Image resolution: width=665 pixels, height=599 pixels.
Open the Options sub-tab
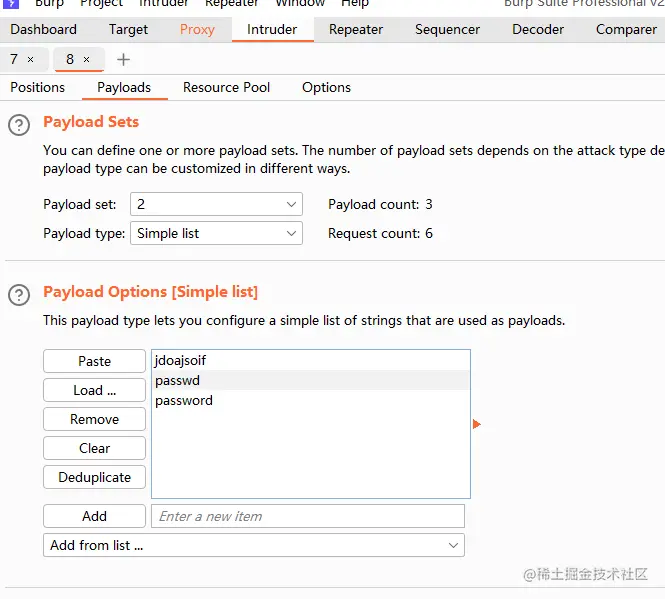click(327, 87)
